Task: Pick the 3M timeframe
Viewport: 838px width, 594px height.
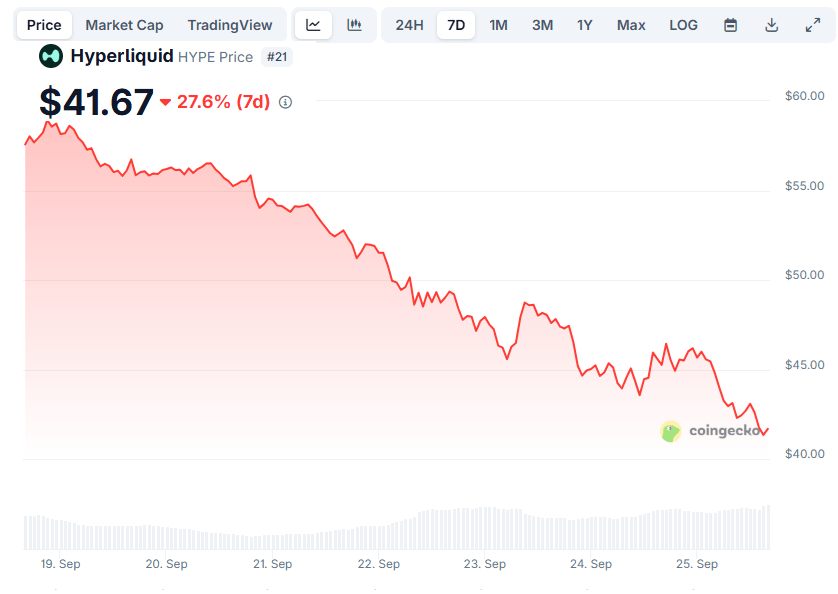Action: pyautogui.click(x=542, y=24)
